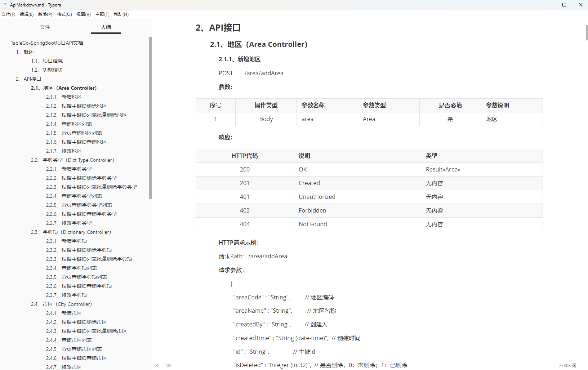Screen dimensions: 588x370
Task: Collapse the sidebar with the back arrow
Action: coord(157,365)
